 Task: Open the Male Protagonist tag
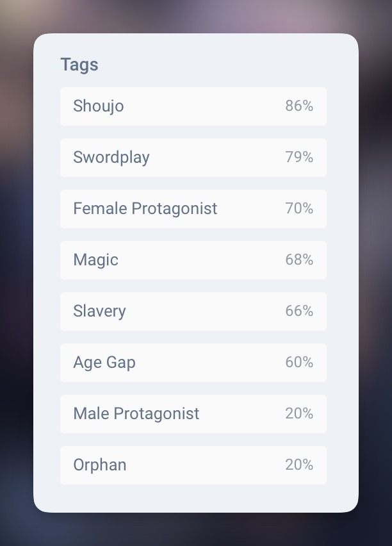click(193, 414)
